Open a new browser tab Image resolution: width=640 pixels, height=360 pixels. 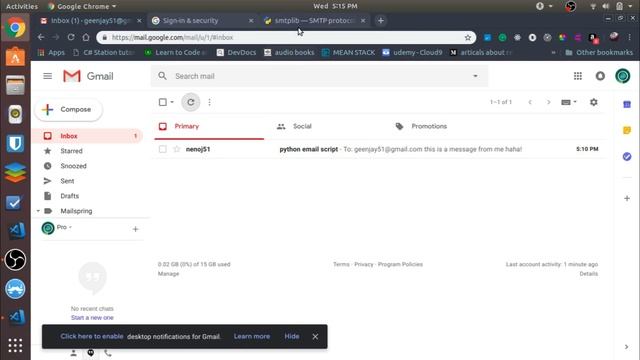pyautogui.click(x=380, y=20)
